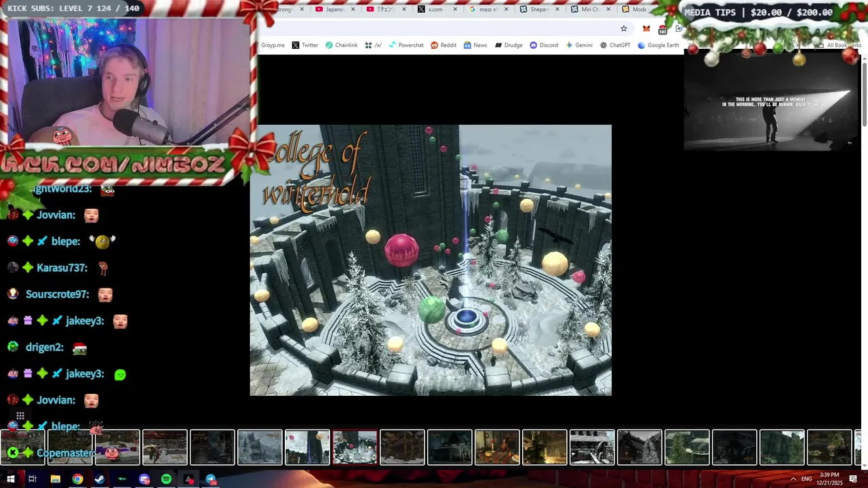Image resolution: width=868 pixels, height=488 pixels.
Task: Open the triangle app with red dot
Action: (189, 479)
